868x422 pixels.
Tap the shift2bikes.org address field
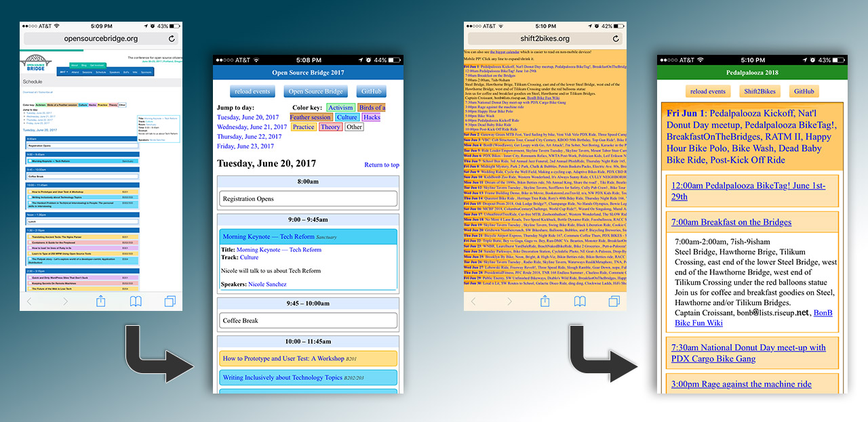coord(545,39)
